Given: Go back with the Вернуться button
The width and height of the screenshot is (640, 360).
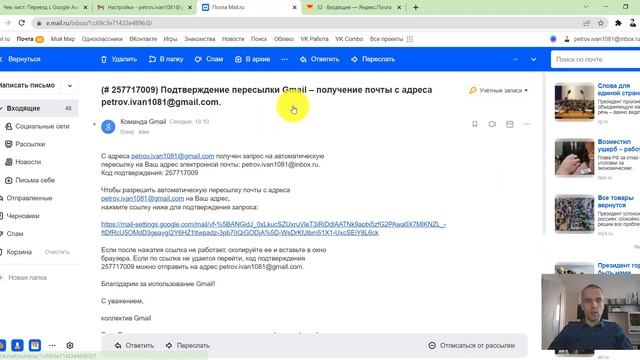Looking at the screenshot, I should (20, 59).
